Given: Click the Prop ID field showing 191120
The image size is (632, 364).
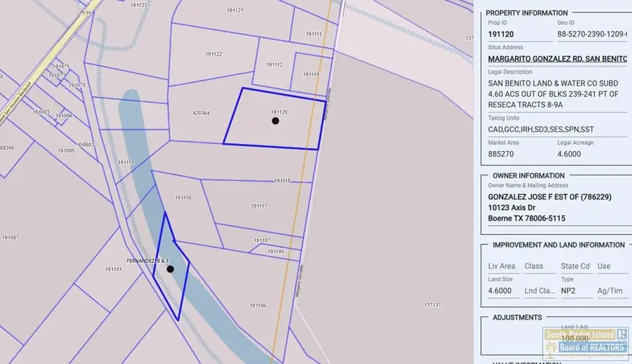Looking at the screenshot, I should (520, 34).
